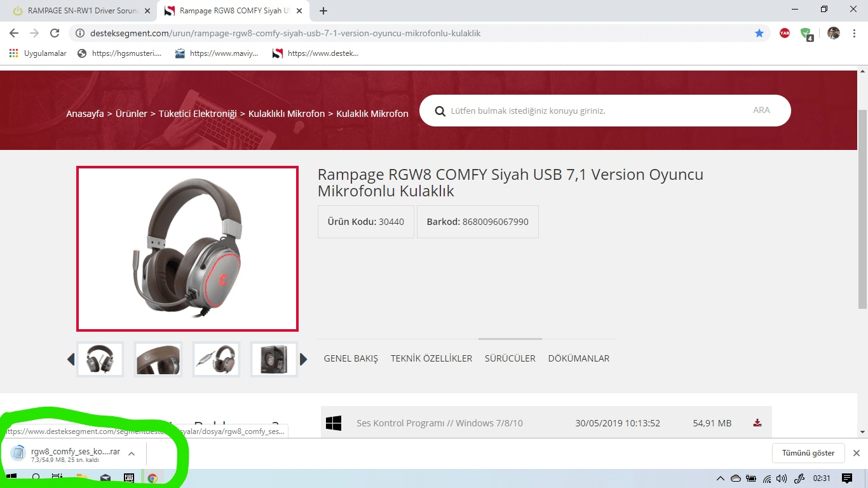The width and height of the screenshot is (868, 488).
Task: Go to Ürünler breadcrumb
Action: pos(131,114)
